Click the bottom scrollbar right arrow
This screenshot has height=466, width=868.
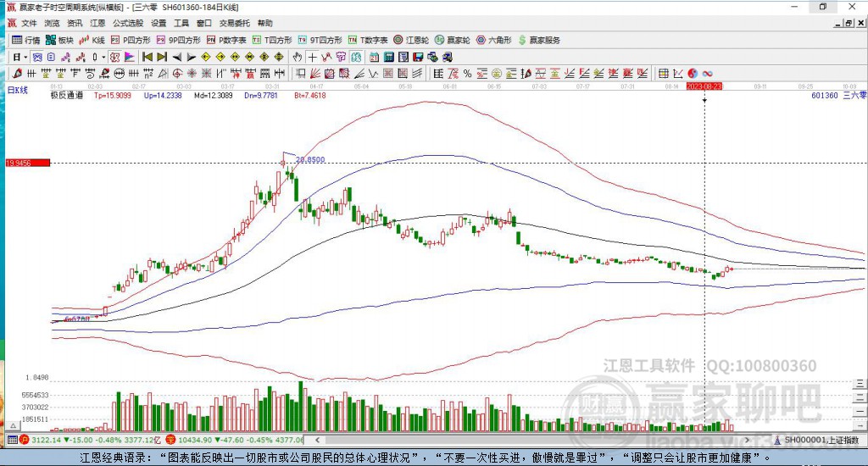pos(747,440)
